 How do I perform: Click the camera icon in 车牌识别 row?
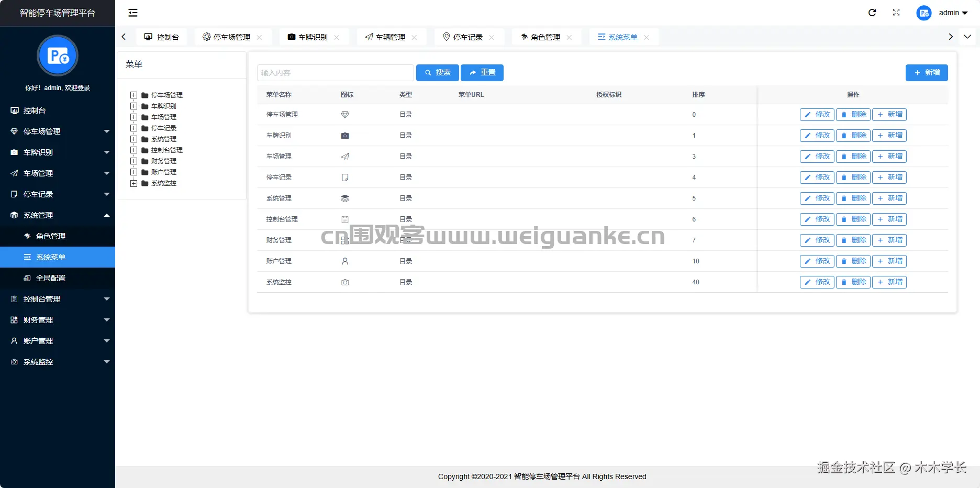pyautogui.click(x=345, y=136)
